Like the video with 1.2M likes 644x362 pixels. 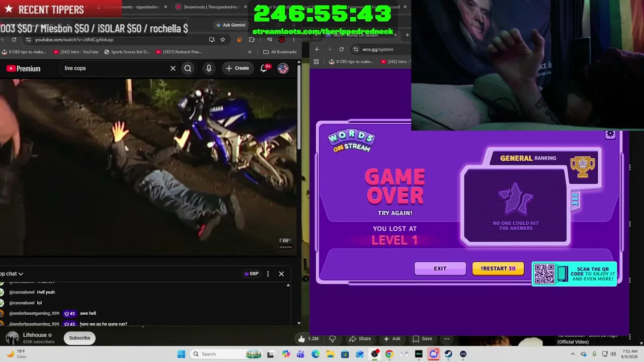(308, 338)
